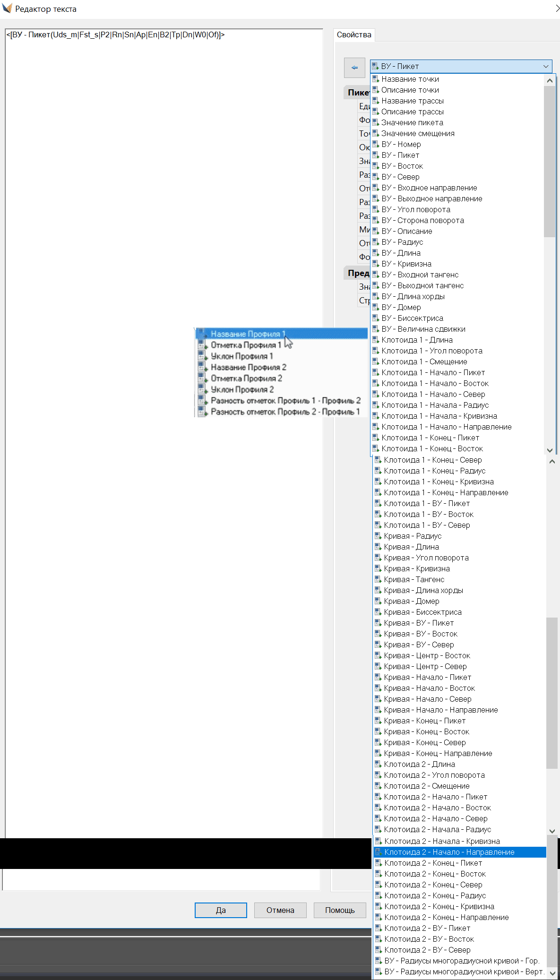Click the application logo in title bar
560x980 pixels.
click(7, 9)
